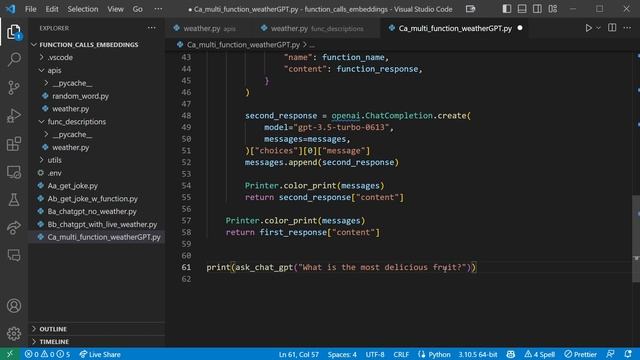This screenshot has height=360, width=640.
Task: Click the editor vertical scrollbar thumb
Action: [x=636, y=239]
